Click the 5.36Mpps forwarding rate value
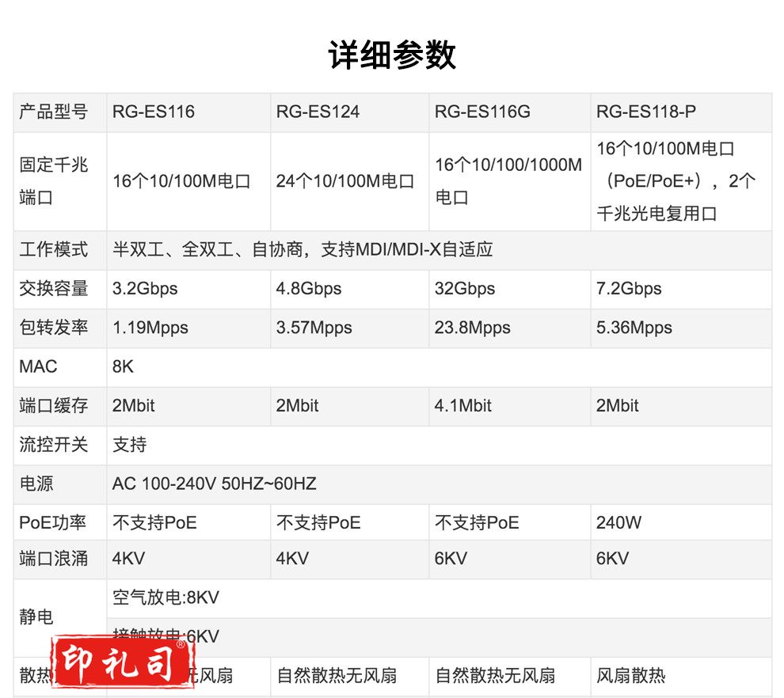The width and height of the screenshot is (784, 698). pyautogui.click(x=634, y=328)
